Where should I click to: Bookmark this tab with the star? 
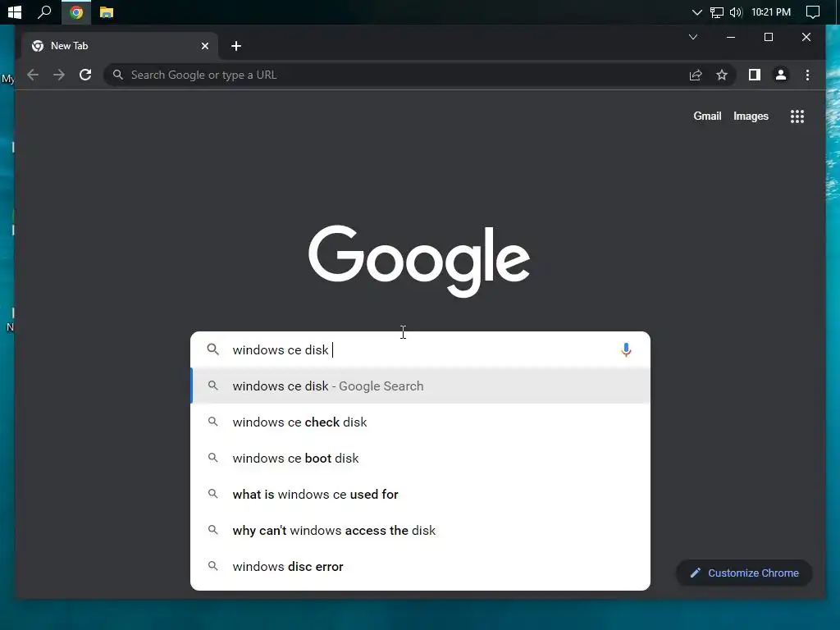coord(722,75)
